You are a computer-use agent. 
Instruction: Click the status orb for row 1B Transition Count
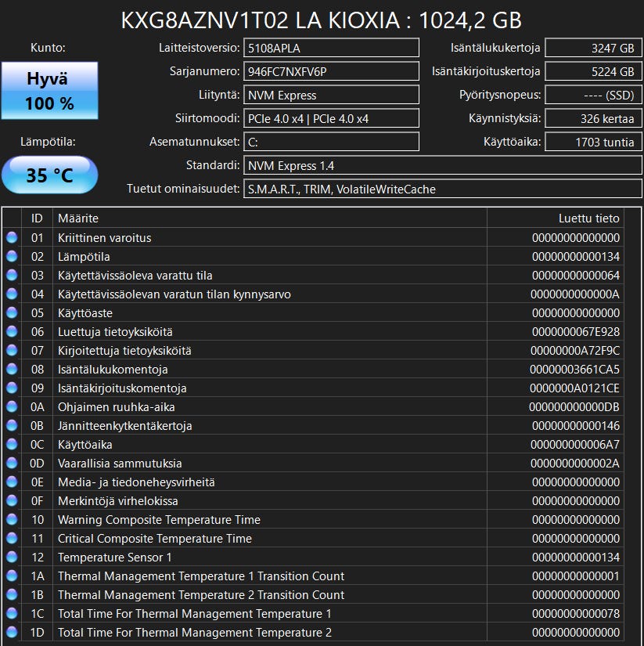point(12,594)
